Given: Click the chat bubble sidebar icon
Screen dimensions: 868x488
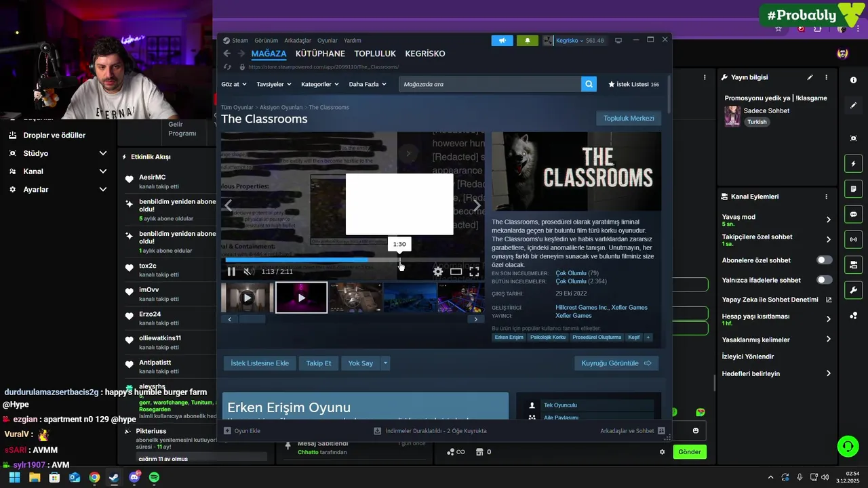Looking at the screenshot, I should coord(853,214).
